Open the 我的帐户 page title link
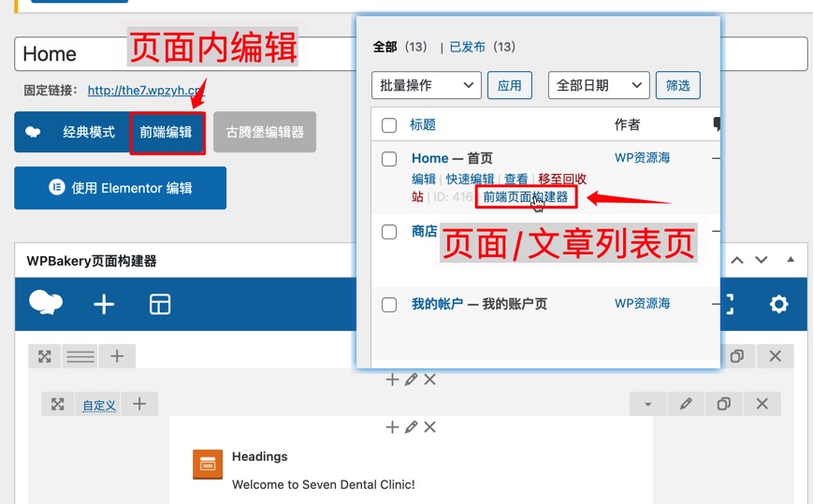 pyautogui.click(x=437, y=304)
